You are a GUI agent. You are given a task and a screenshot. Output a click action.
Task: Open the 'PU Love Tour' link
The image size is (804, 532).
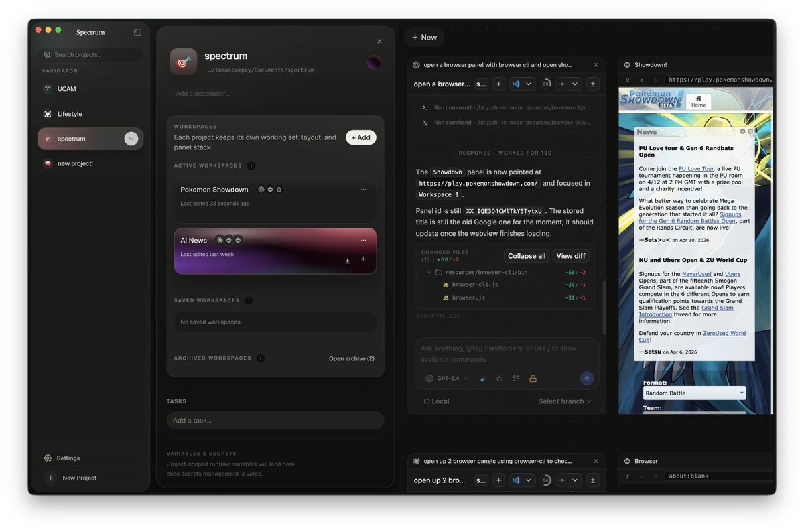coord(696,169)
